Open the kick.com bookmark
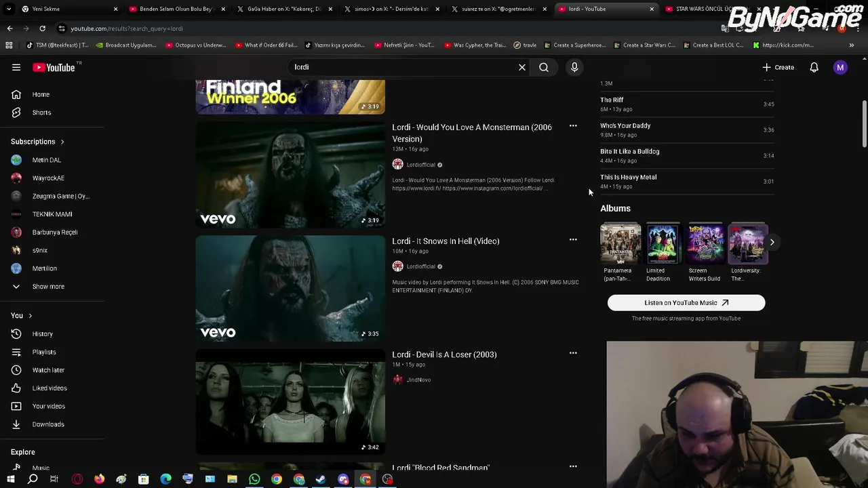This screenshot has width=868, height=488. [783, 45]
